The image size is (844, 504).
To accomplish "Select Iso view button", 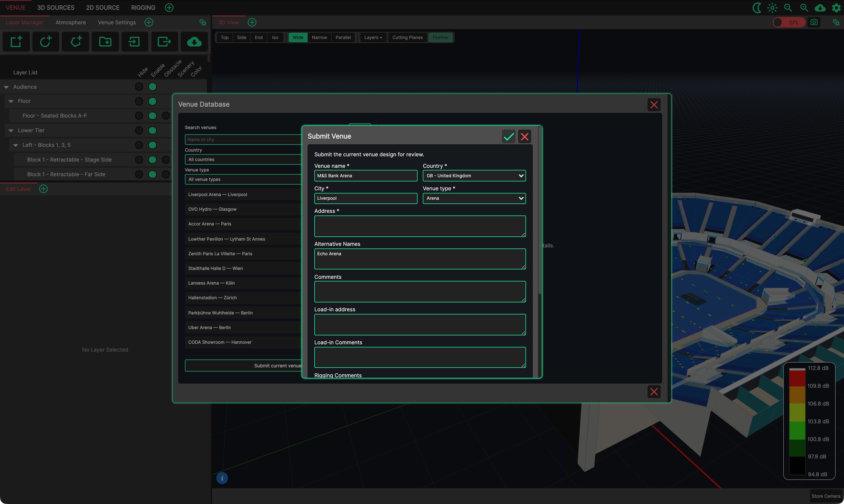I will coord(275,37).
